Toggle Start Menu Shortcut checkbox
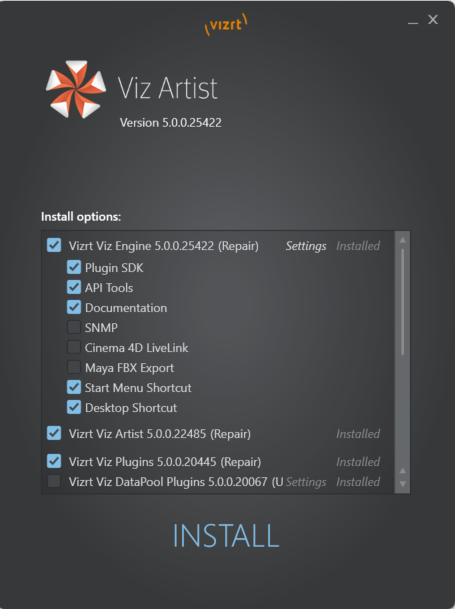 point(74,388)
